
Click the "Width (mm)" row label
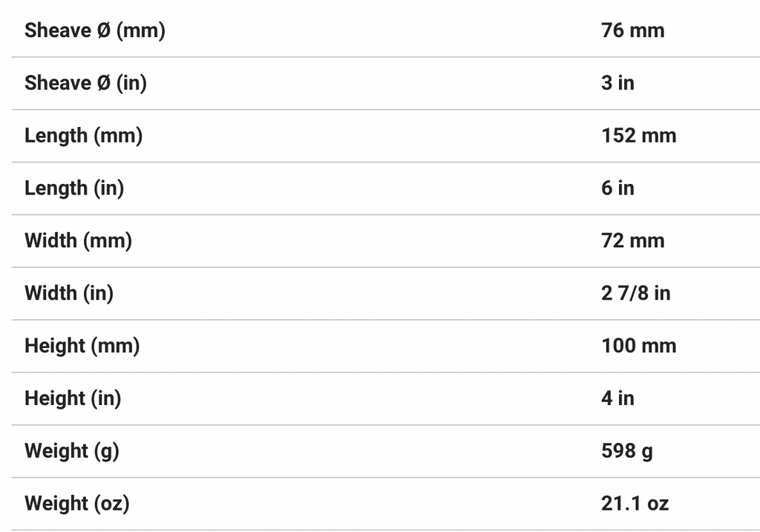coord(78,241)
